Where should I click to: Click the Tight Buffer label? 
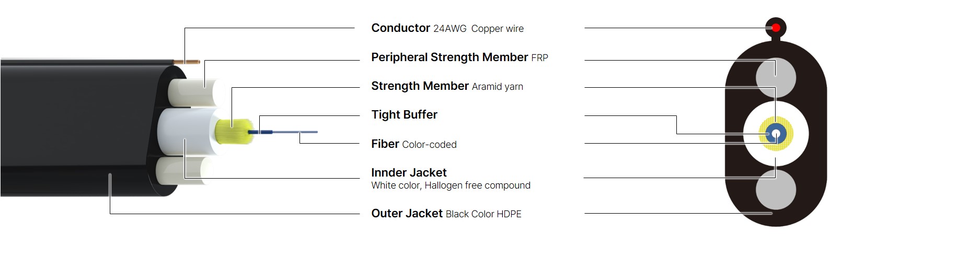pos(404,115)
